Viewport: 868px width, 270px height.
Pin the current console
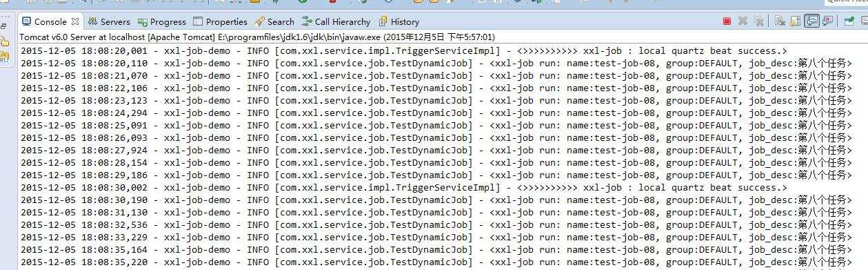tap(849, 21)
